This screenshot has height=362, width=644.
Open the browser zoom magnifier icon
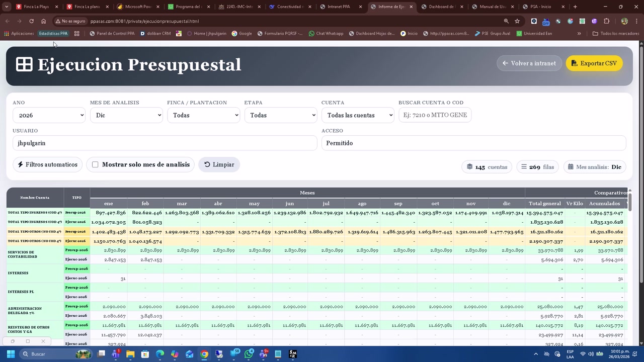click(506, 21)
